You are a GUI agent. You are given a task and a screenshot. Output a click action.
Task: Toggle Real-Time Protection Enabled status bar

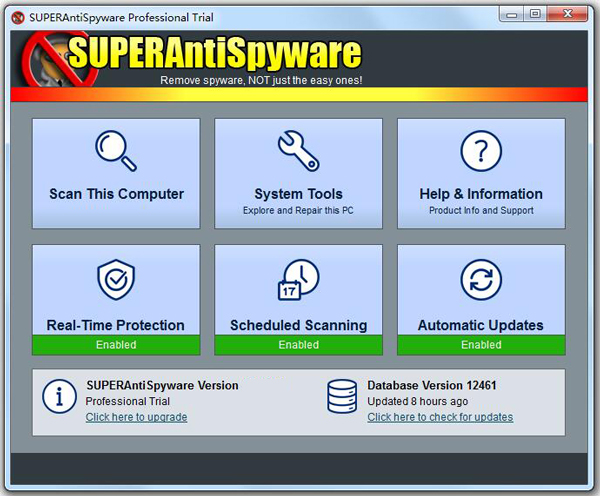point(116,345)
